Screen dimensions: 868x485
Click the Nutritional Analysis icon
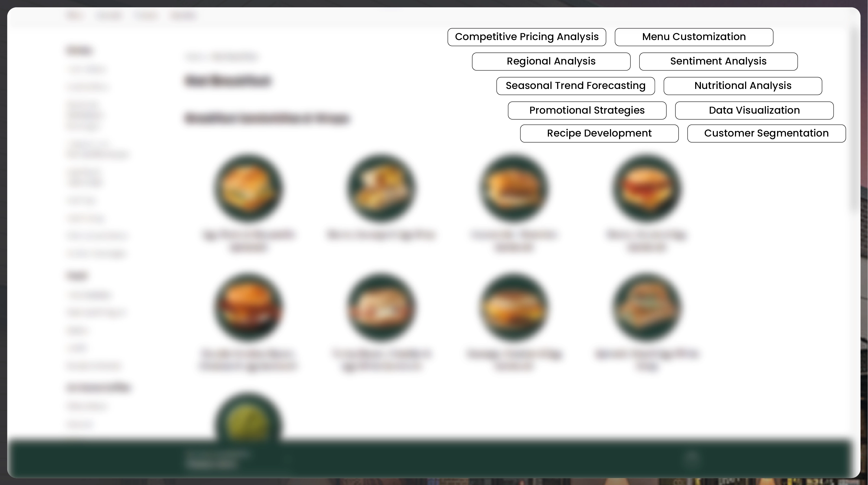pyautogui.click(x=743, y=85)
